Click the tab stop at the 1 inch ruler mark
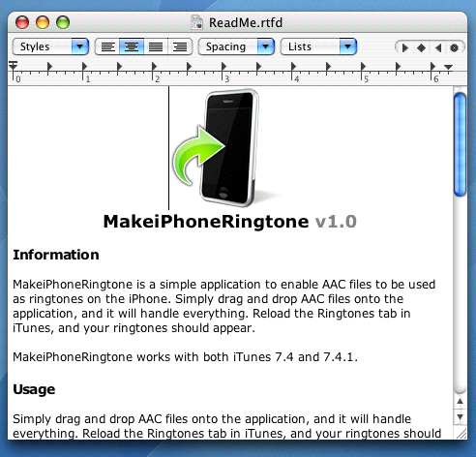 pyautogui.click(x=84, y=67)
